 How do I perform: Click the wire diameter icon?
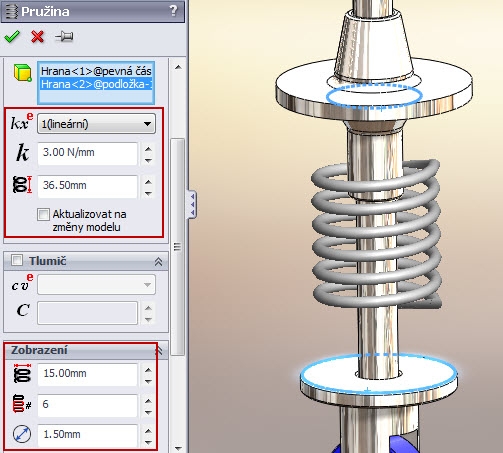coord(22,434)
